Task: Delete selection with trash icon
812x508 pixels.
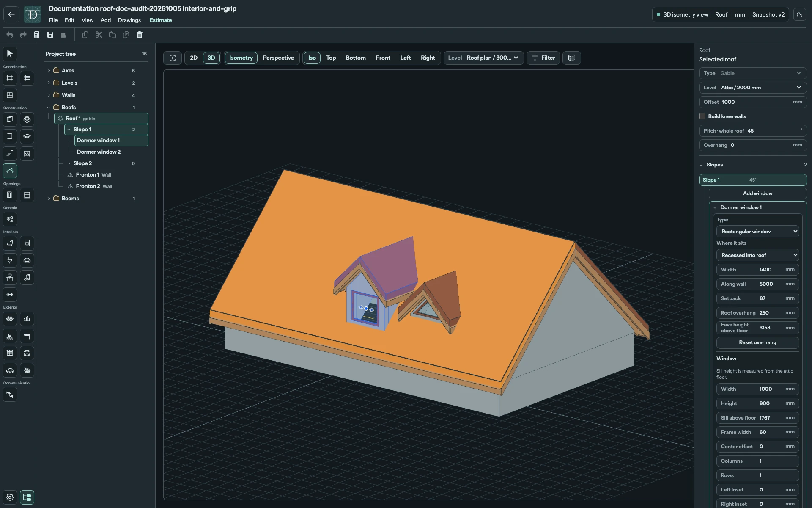Action: point(140,35)
